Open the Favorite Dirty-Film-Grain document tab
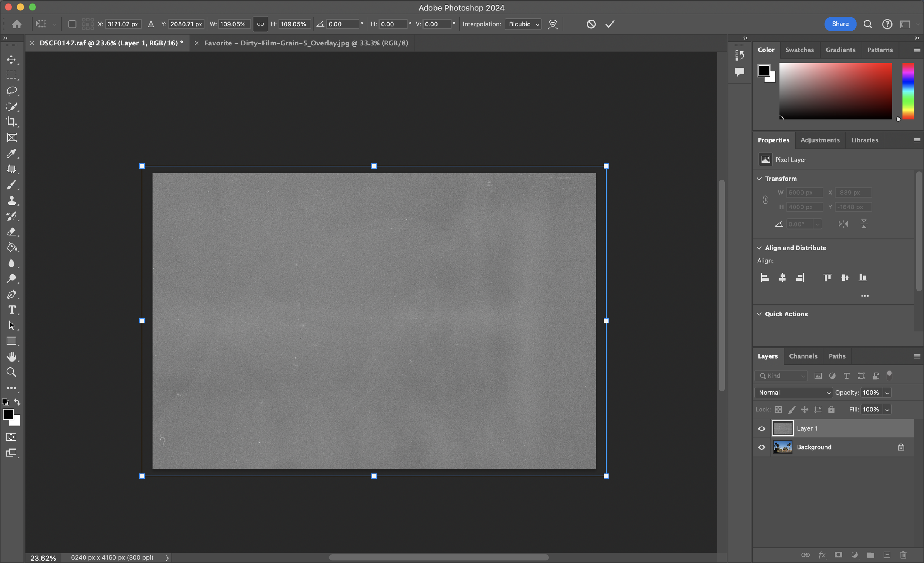 coord(306,43)
